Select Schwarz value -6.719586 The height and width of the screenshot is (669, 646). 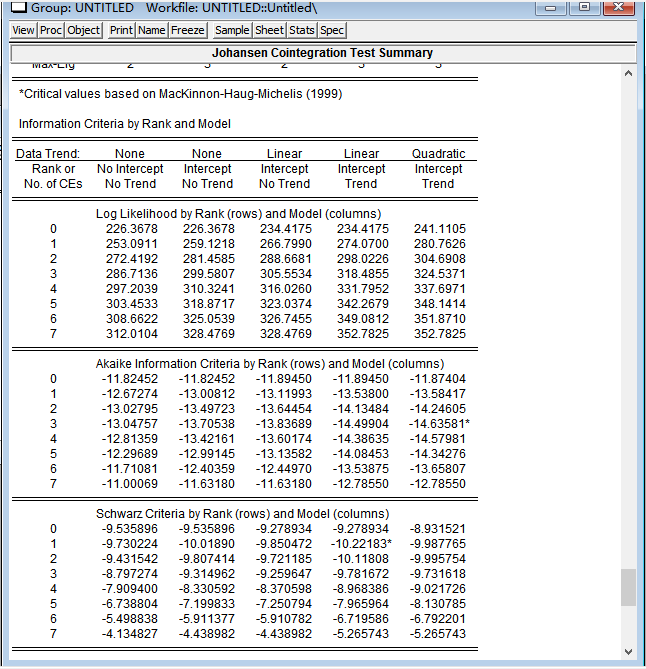361,619
